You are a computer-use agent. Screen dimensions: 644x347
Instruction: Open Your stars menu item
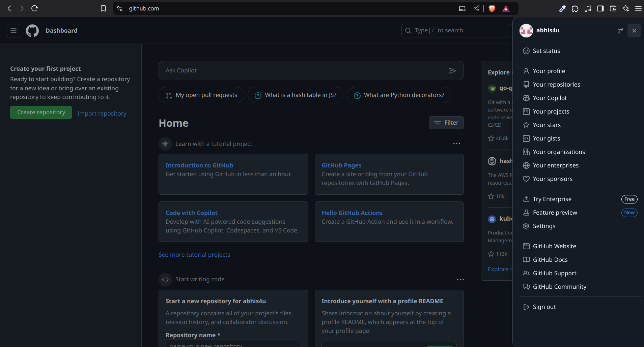pos(580,125)
